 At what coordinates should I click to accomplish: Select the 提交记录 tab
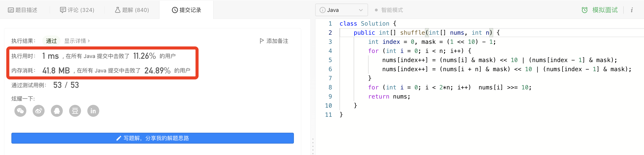186,10
